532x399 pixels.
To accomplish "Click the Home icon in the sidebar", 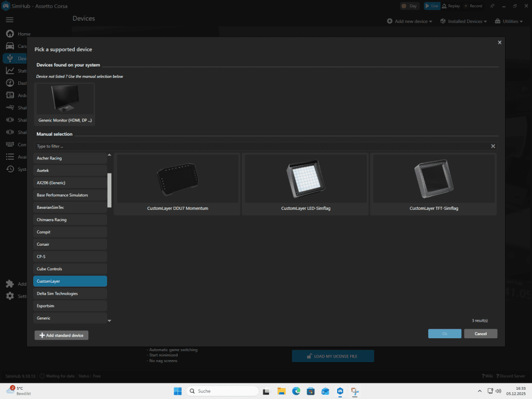I will click(10, 34).
